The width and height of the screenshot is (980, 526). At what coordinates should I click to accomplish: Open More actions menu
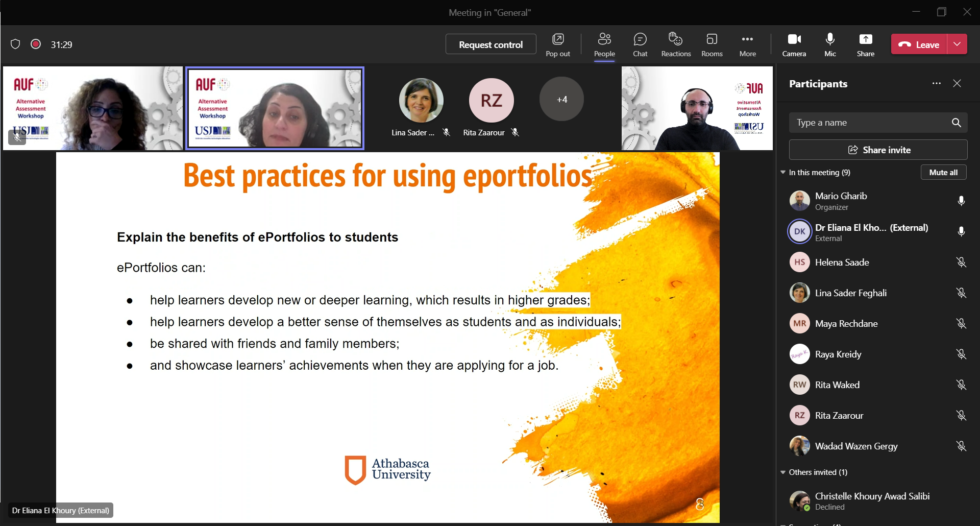pos(748,44)
